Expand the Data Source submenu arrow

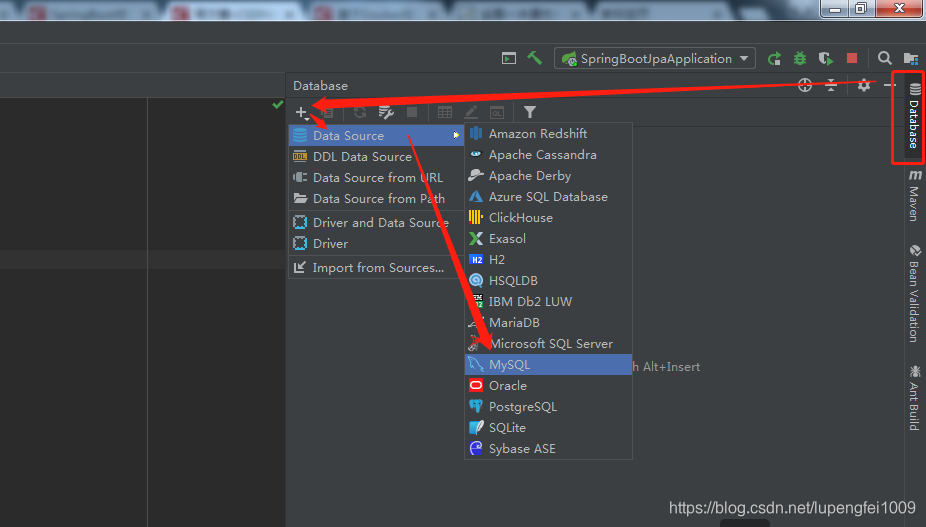pyautogui.click(x=456, y=135)
